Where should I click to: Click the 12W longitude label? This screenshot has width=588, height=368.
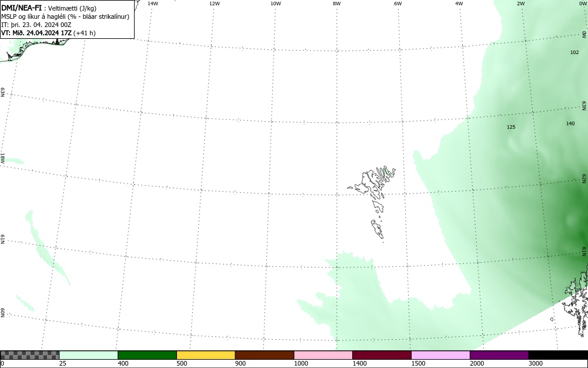tap(214, 4)
